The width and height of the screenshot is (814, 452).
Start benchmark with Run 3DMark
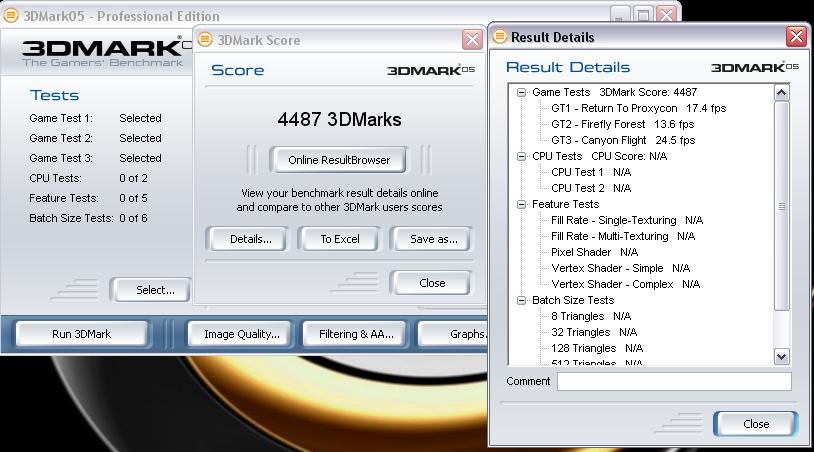tap(82, 334)
